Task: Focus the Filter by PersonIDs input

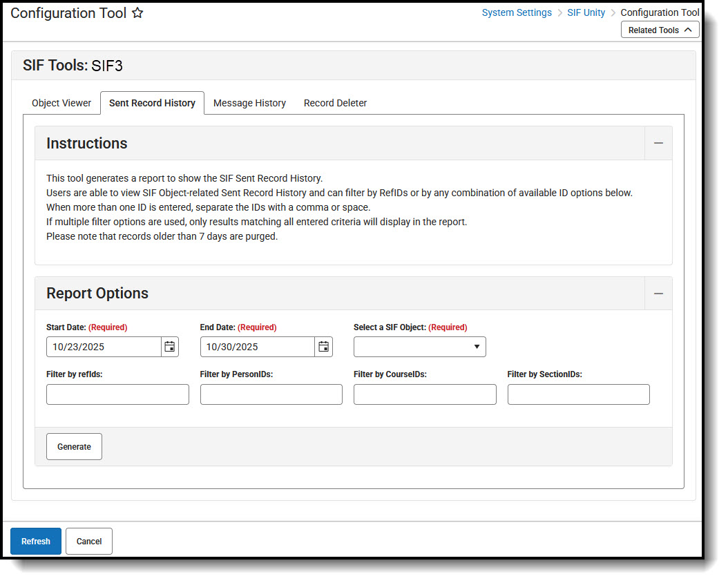Action: click(x=271, y=394)
